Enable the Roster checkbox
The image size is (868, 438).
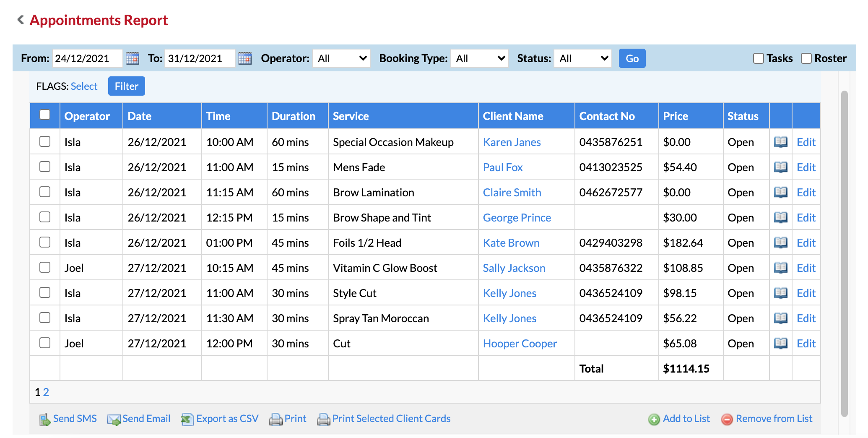806,58
